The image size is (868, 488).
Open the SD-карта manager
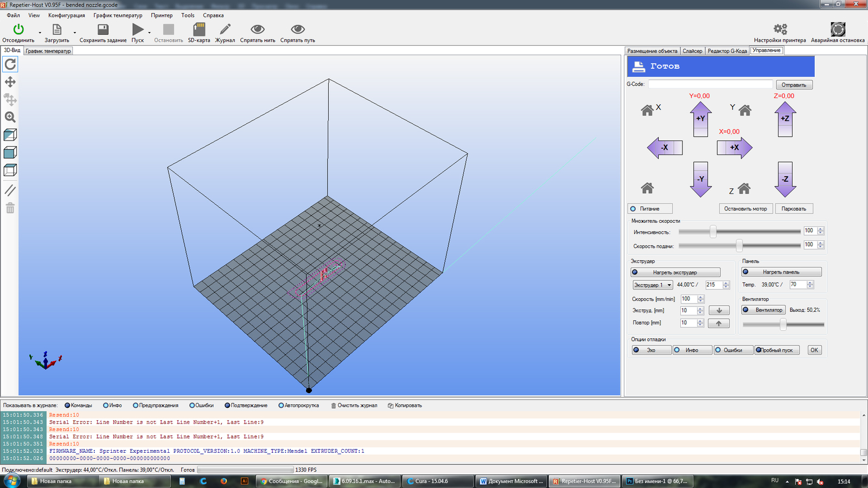coord(199,29)
